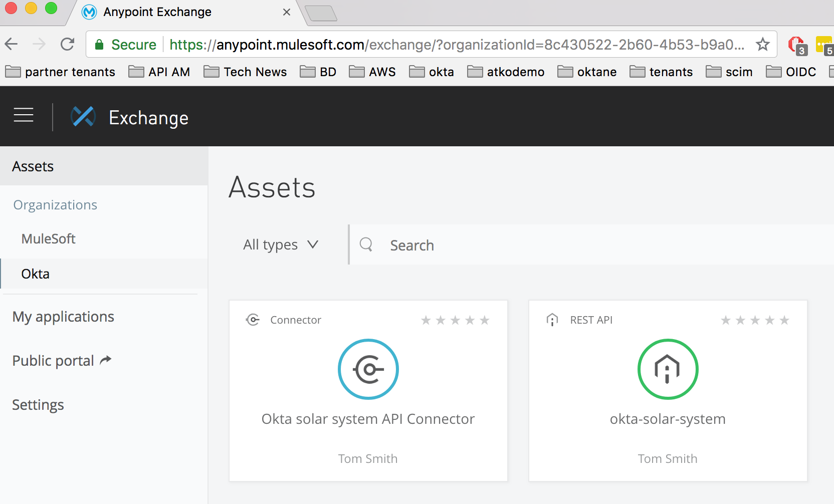
Task: Bookmark this page with star icon
Action: [763, 45]
